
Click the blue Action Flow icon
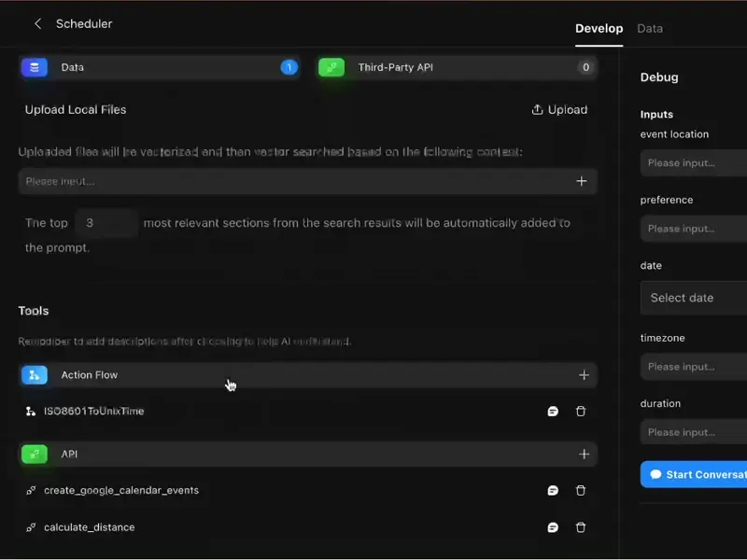(x=35, y=375)
